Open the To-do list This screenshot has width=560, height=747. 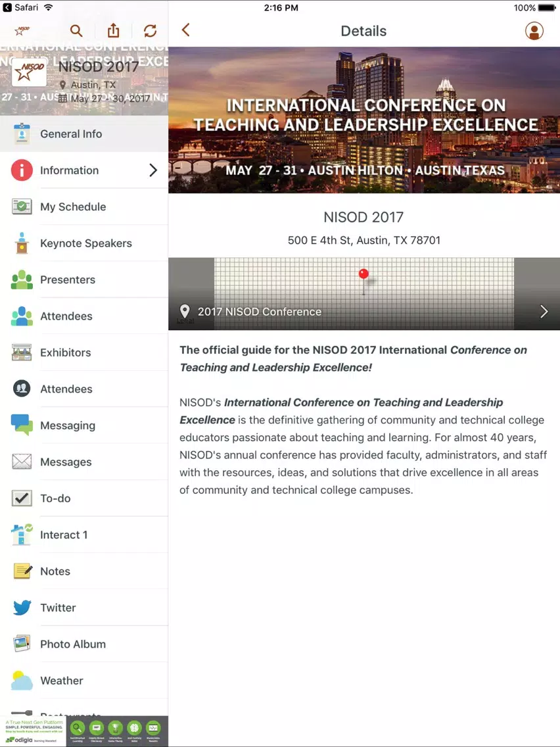point(84,498)
